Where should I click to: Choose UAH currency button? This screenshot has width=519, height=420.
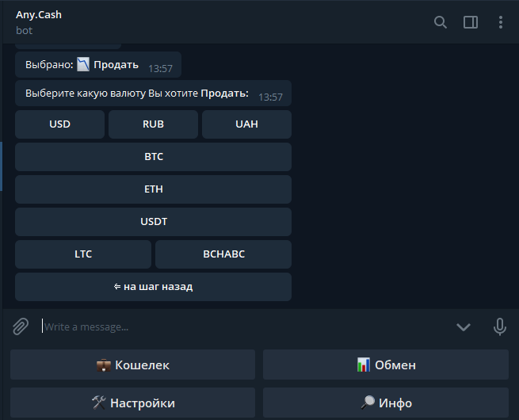(x=246, y=124)
